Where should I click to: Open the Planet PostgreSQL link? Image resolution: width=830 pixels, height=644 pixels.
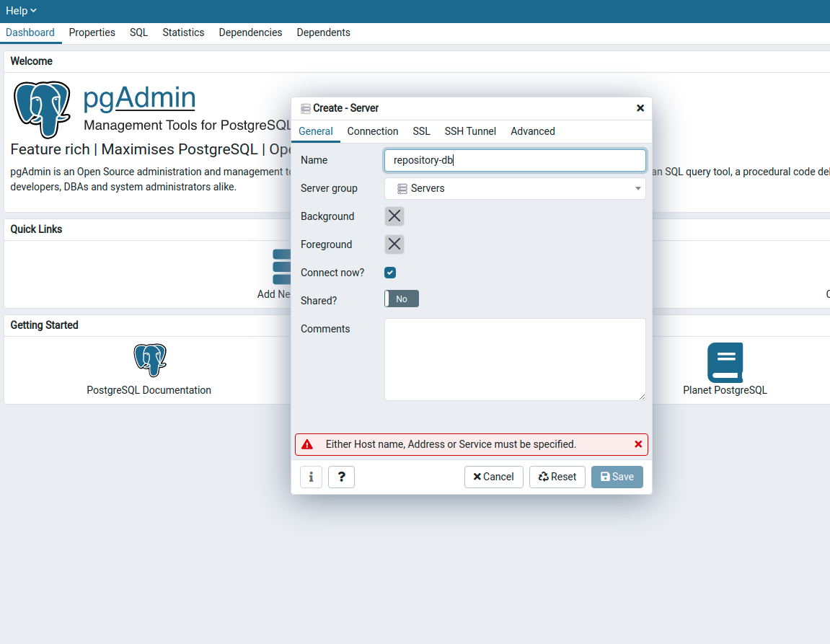tap(725, 391)
